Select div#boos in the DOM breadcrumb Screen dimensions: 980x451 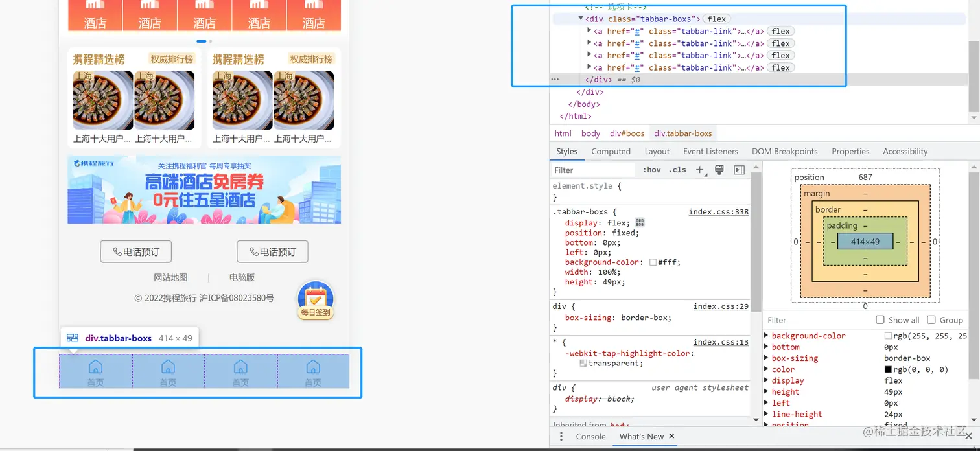pos(627,133)
